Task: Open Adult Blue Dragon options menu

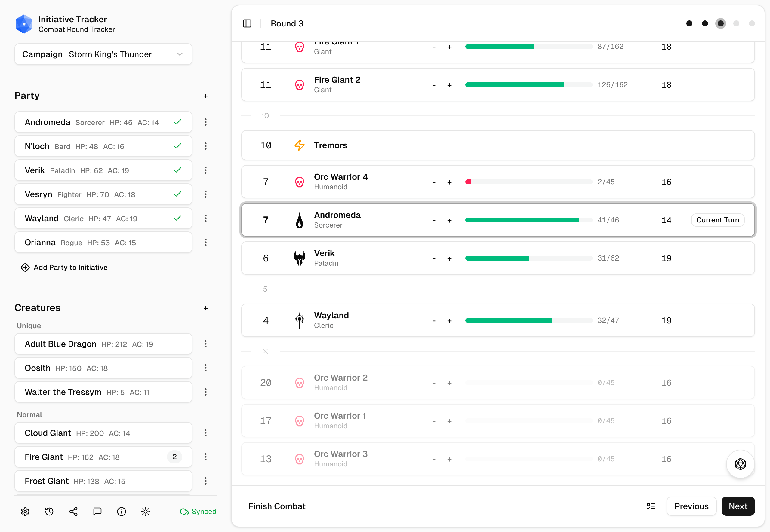Action: pos(206,344)
